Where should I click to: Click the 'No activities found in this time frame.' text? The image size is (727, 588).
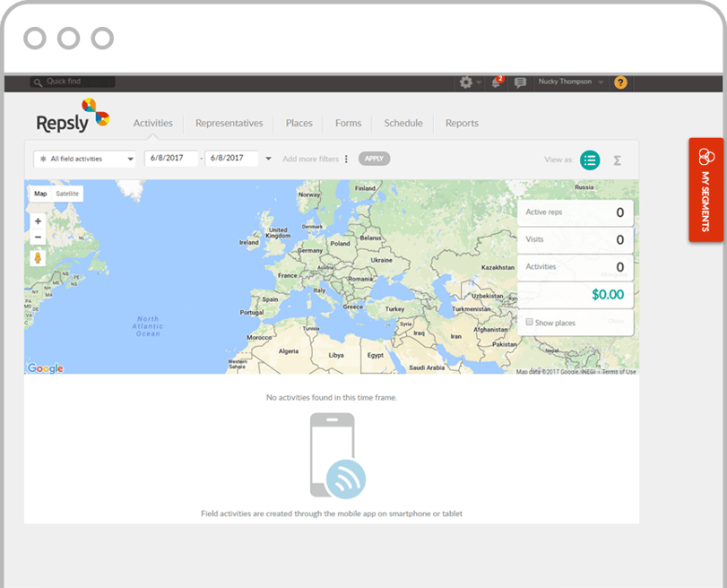332,397
